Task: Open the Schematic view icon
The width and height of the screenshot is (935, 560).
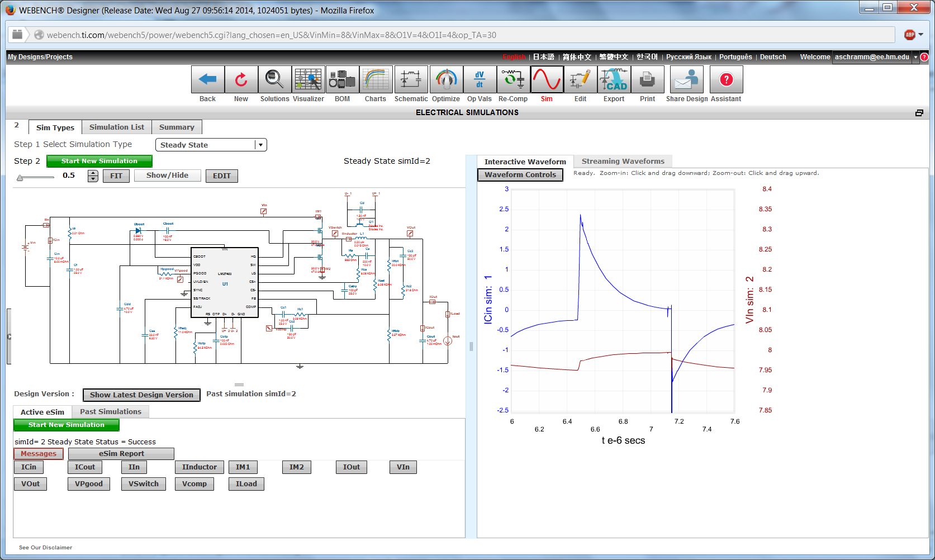Action: tap(411, 79)
